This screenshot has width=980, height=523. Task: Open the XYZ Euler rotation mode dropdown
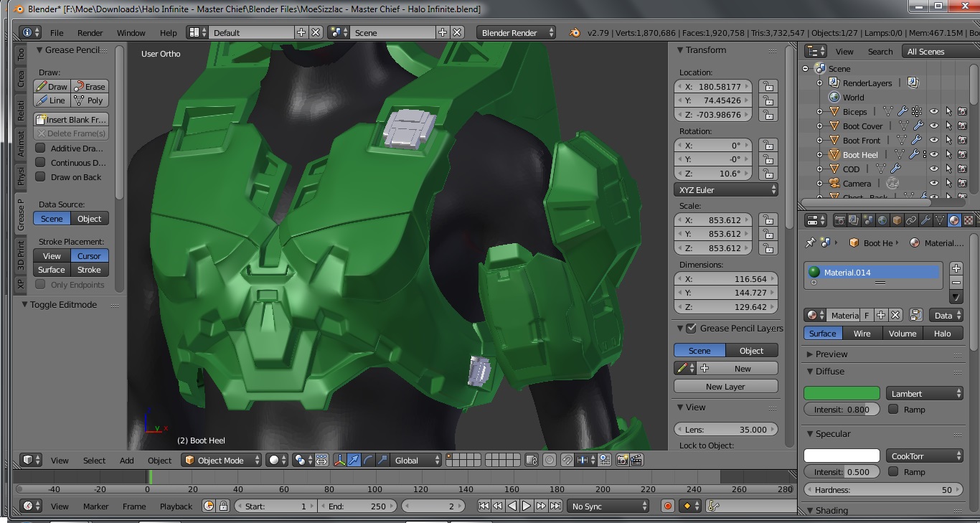click(726, 190)
